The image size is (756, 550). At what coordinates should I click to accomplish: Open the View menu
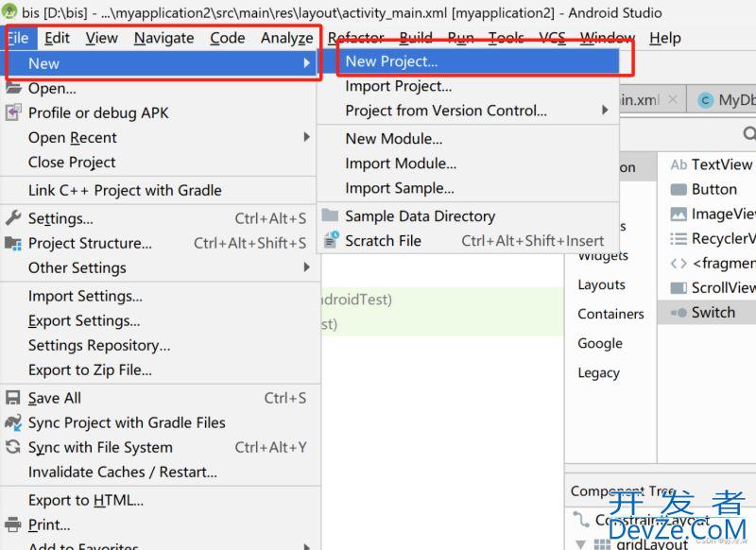tap(102, 38)
